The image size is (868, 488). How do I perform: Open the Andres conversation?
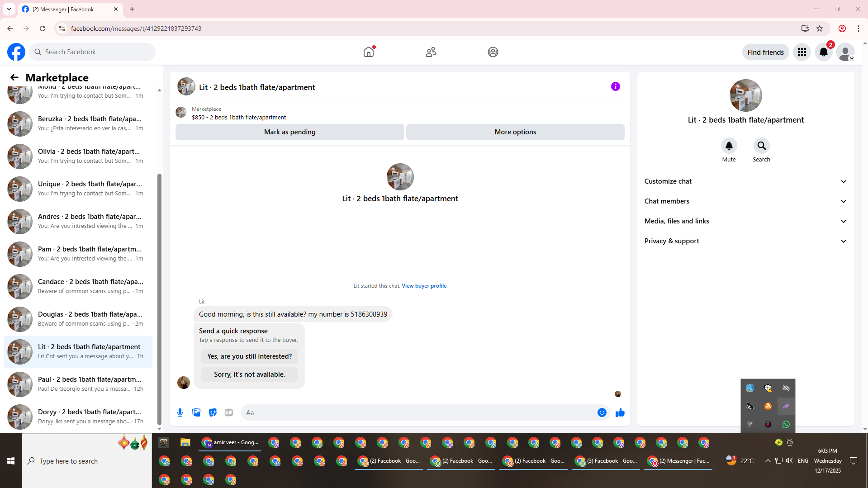point(78,221)
